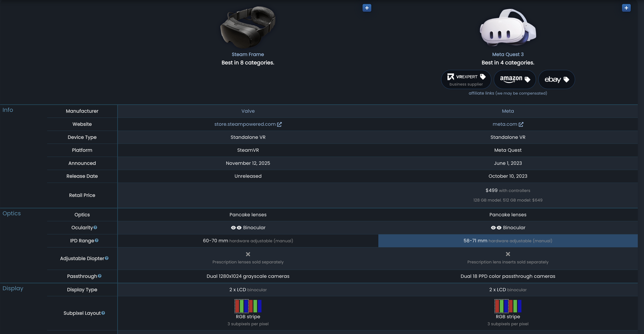Viewport: 644px width, 334px height.
Task: Click the Manufacturer row label
Action: 82,111
